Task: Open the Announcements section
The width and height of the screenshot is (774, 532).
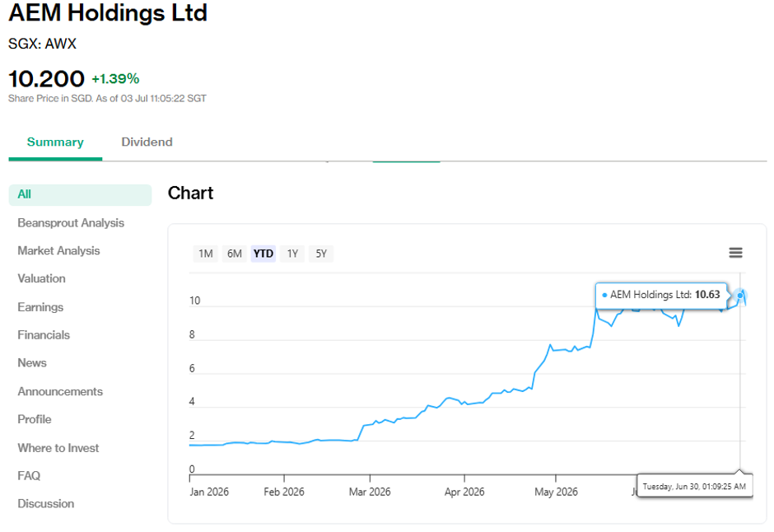Action: coord(60,391)
